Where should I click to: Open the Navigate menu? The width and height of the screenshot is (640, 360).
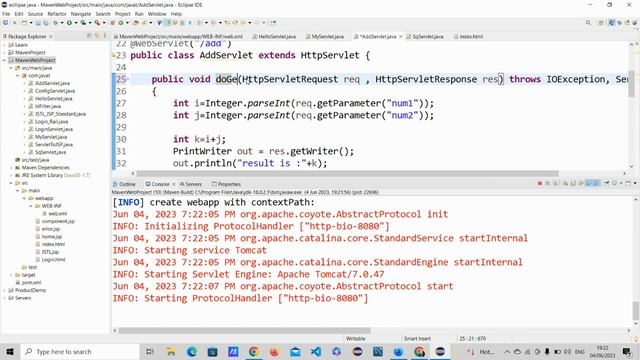pos(80,14)
